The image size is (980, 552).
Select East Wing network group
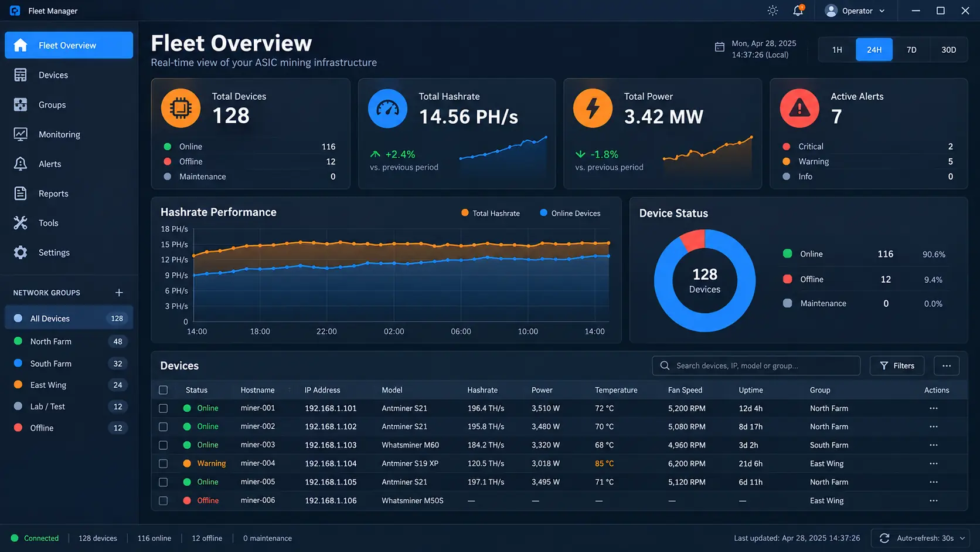point(69,385)
